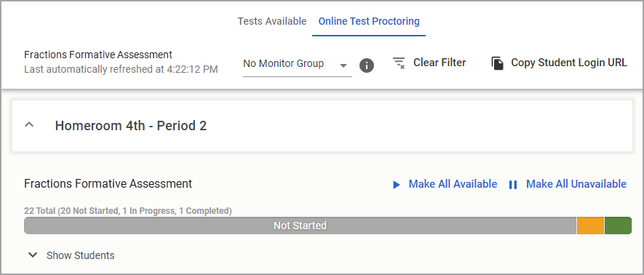The height and width of the screenshot is (275, 644).
Task: Click the Clear Filter button
Action: point(429,63)
